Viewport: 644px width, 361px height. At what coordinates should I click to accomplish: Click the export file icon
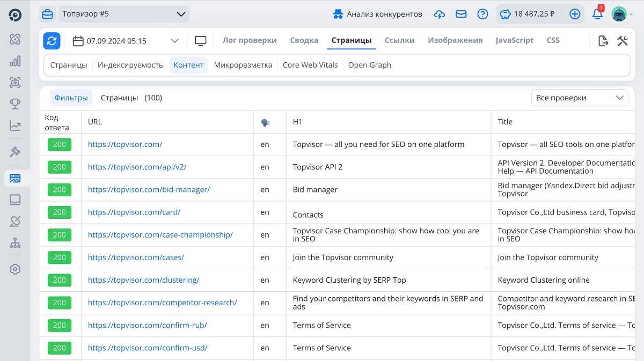point(603,41)
